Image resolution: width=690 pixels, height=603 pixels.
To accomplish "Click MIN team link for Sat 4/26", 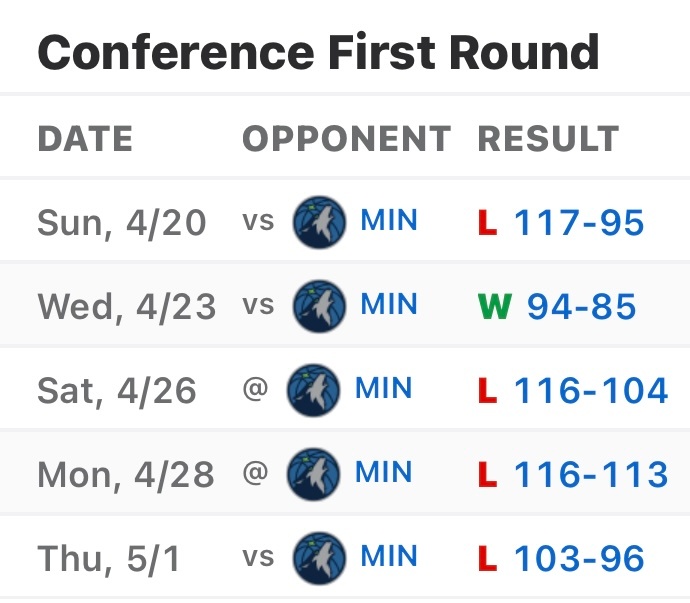I will [x=383, y=388].
